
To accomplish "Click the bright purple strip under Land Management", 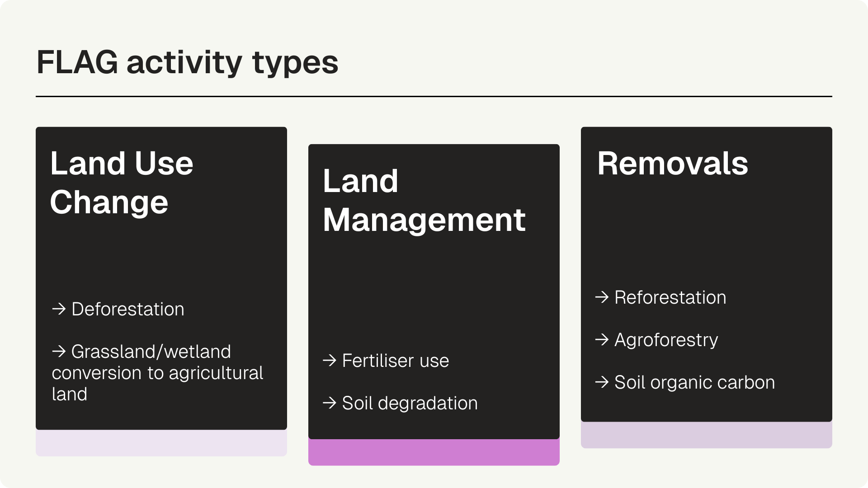I will [434, 453].
